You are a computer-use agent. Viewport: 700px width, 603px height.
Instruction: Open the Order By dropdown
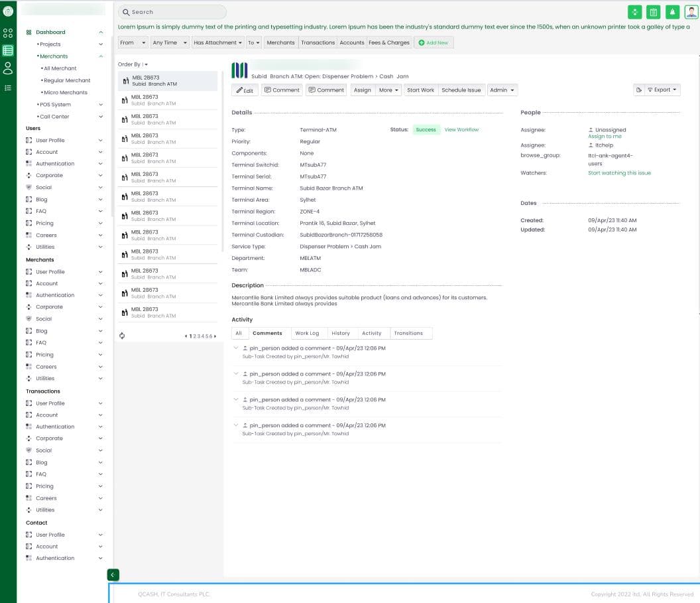point(133,64)
